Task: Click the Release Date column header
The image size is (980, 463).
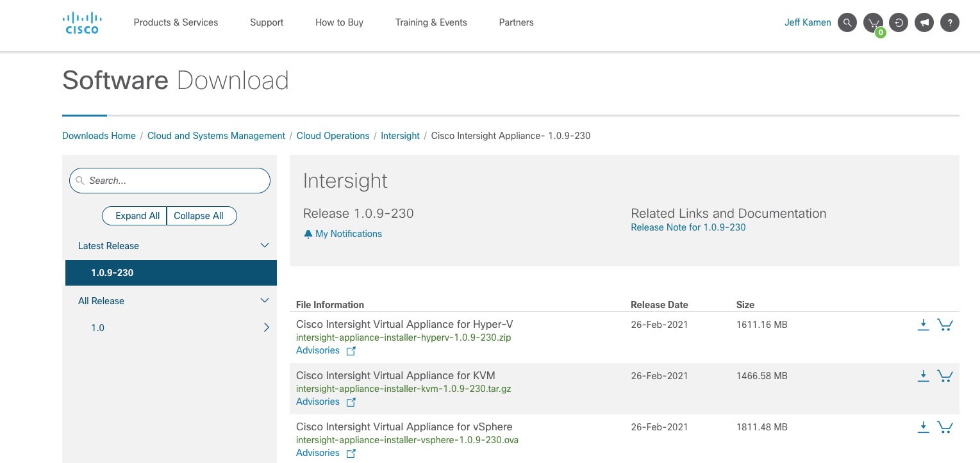Action: tap(659, 305)
